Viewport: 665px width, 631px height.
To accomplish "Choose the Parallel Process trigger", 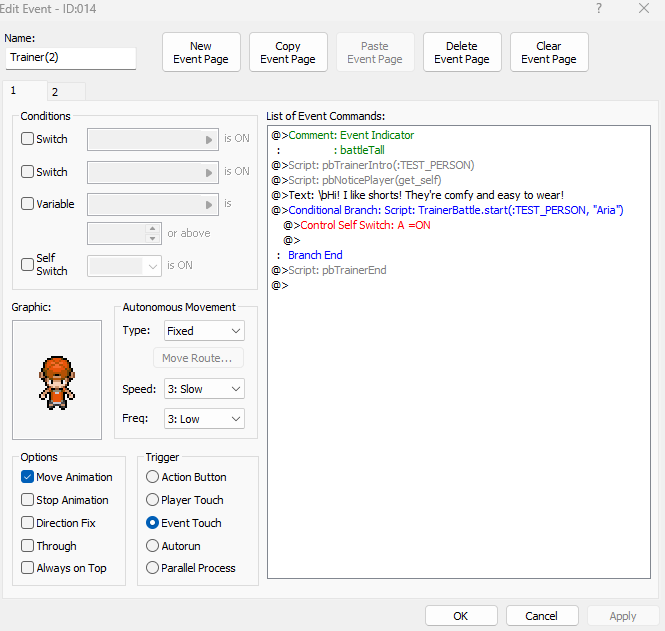I will point(153,568).
